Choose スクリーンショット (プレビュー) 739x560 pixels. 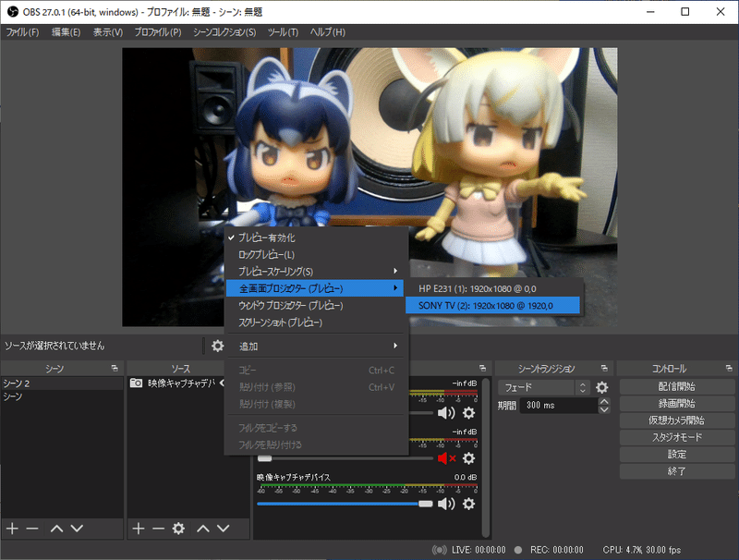[x=316, y=323]
